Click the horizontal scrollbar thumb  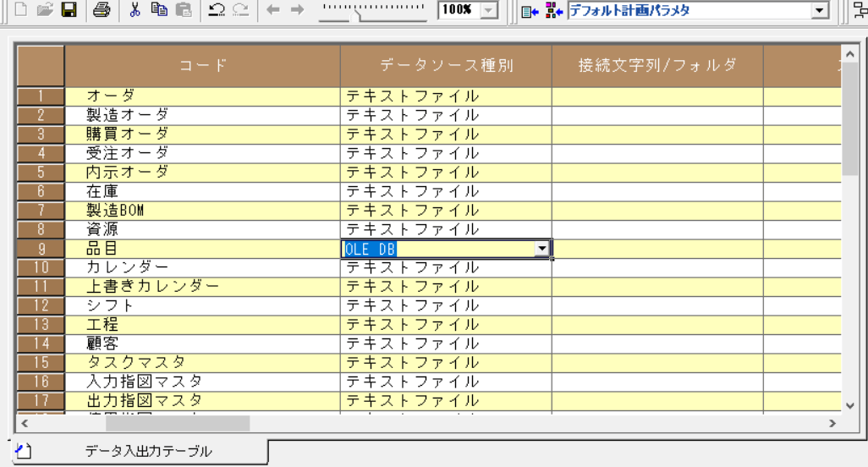click(x=178, y=423)
